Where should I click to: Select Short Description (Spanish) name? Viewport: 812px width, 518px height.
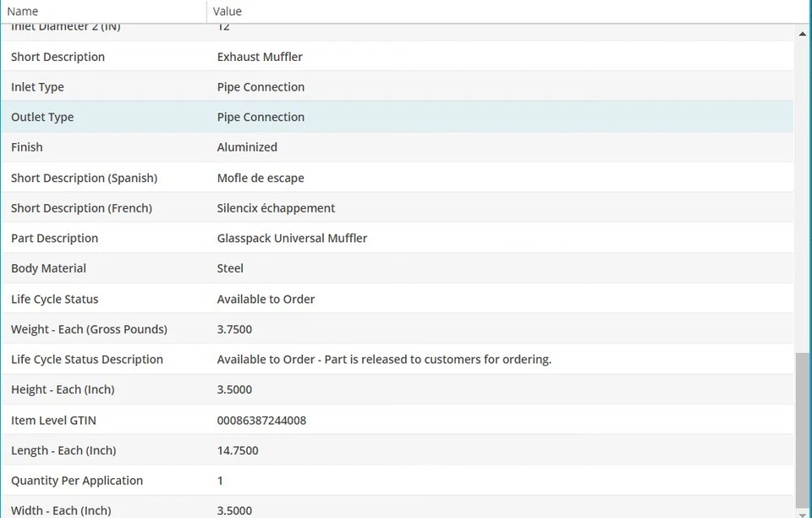pos(84,179)
